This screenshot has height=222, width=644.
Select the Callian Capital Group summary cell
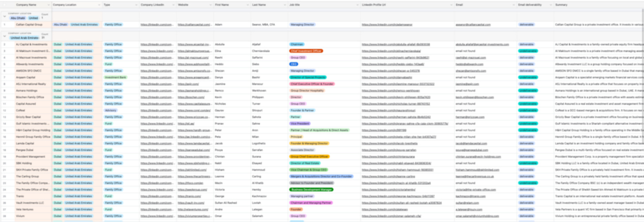tap(598, 25)
